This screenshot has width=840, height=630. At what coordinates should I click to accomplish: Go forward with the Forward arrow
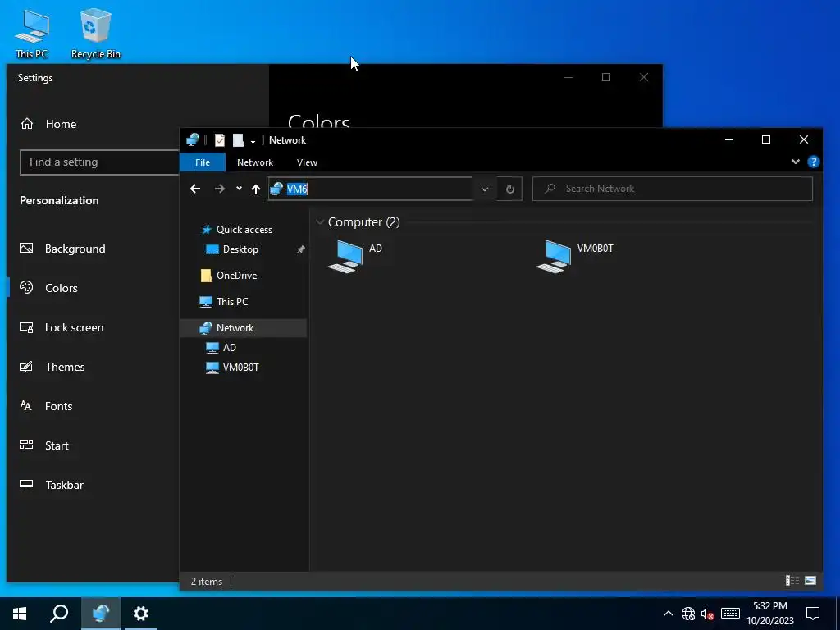point(220,189)
